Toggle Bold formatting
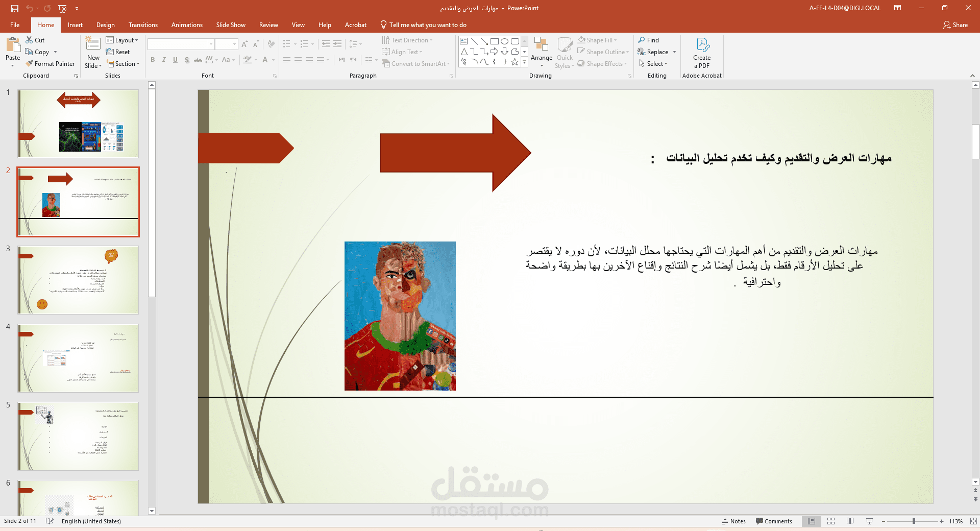The height and width of the screenshot is (531, 980). (x=153, y=60)
